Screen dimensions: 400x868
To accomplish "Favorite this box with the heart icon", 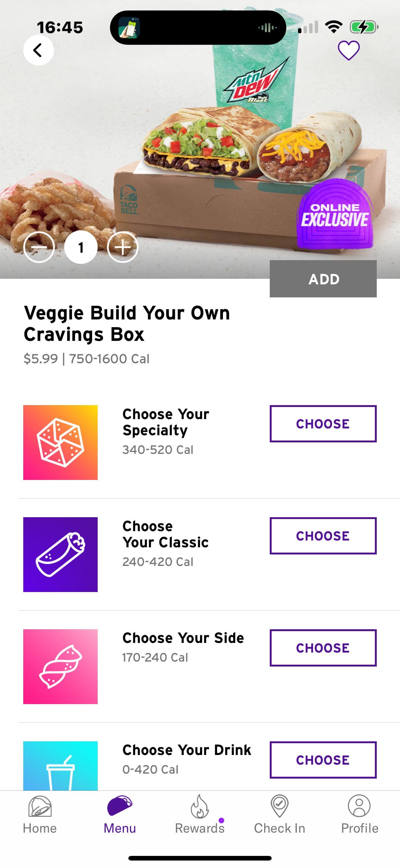I will [349, 51].
